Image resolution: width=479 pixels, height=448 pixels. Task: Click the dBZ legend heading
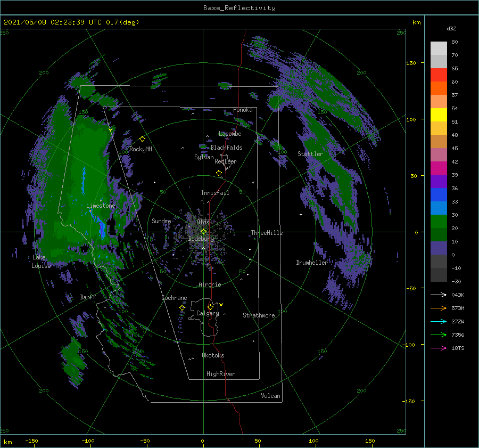tap(451, 29)
